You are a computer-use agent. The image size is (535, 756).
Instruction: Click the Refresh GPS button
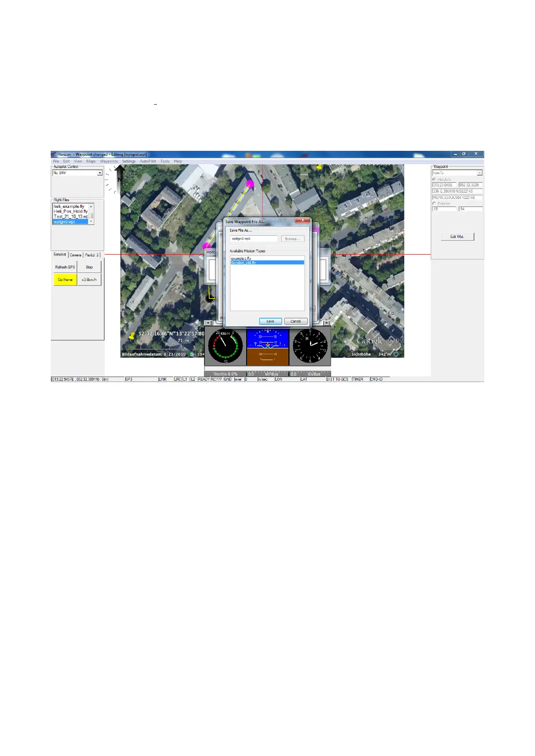pos(65,267)
